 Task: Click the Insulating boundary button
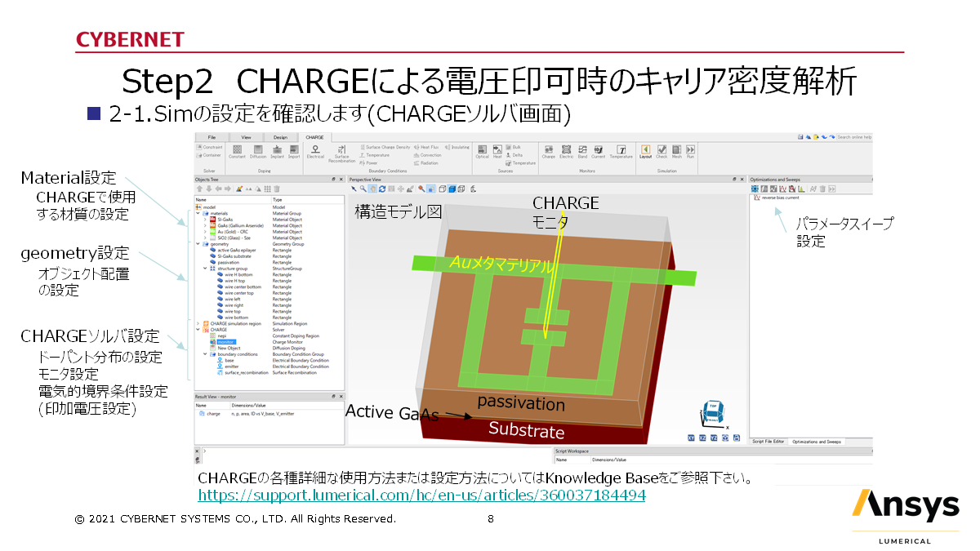coord(458,147)
